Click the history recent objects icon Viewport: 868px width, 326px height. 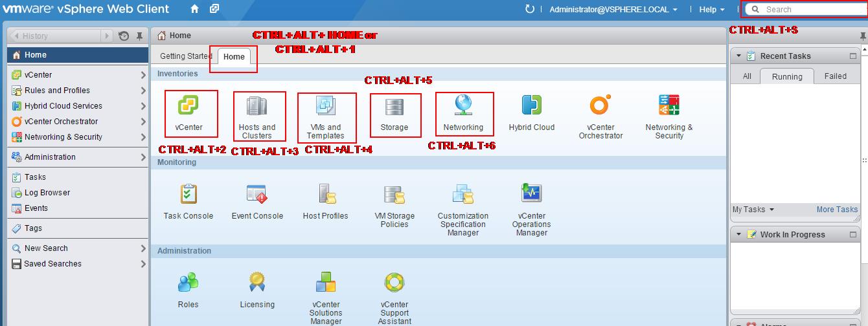point(124,36)
